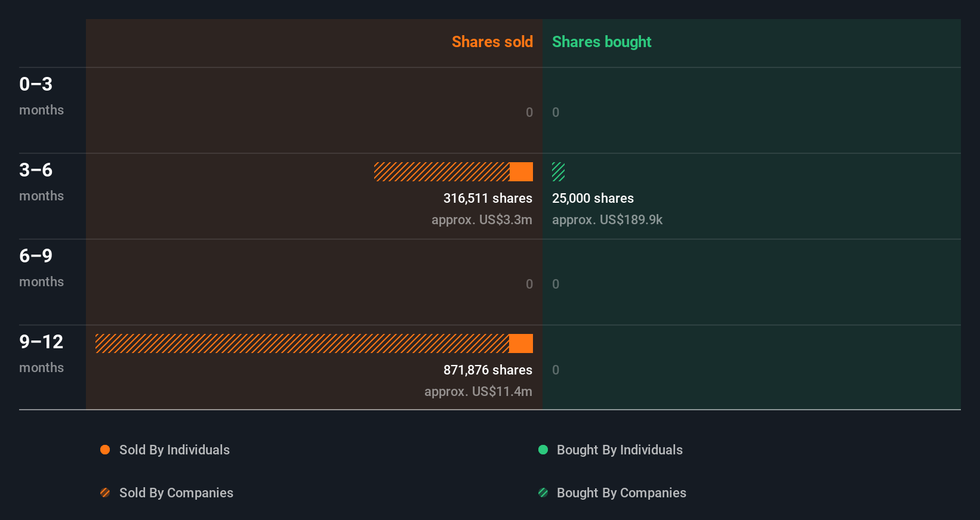Click the 'Sold By Individuals' orange legend dot
The width and height of the screenshot is (980, 520).
point(105,450)
